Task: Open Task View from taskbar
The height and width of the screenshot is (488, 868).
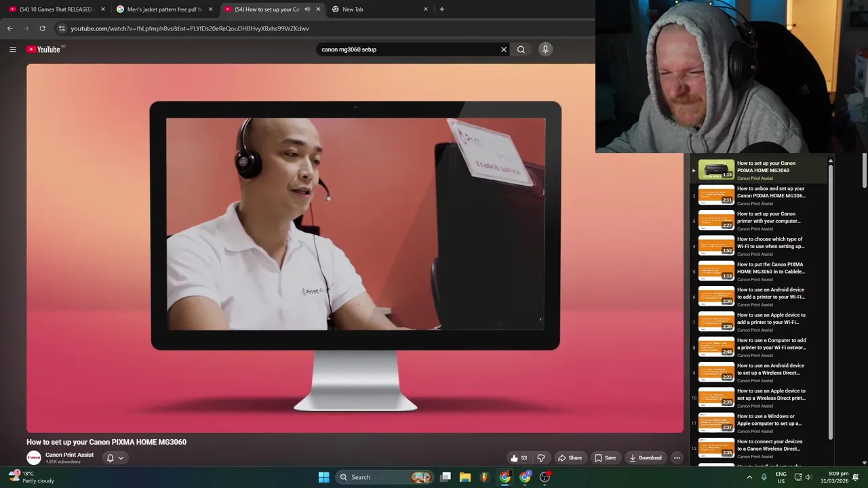Action: [446, 477]
